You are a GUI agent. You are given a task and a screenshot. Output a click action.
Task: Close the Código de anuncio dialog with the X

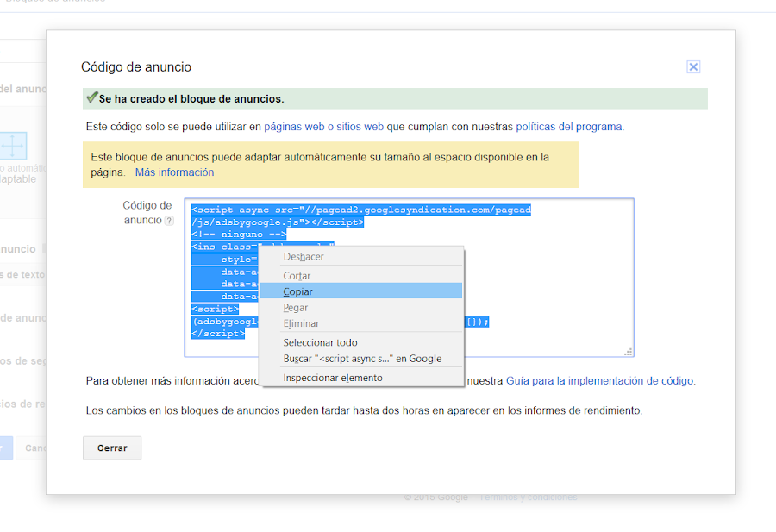pos(693,66)
